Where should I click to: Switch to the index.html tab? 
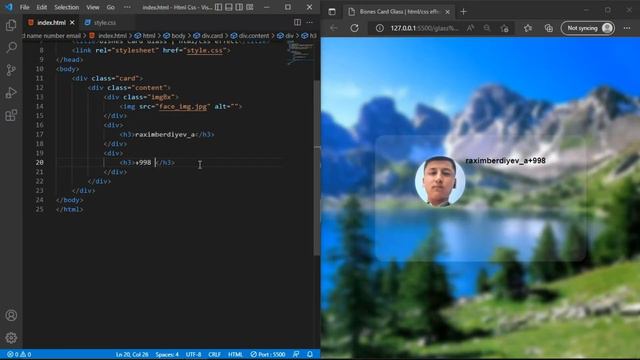coord(51,23)
